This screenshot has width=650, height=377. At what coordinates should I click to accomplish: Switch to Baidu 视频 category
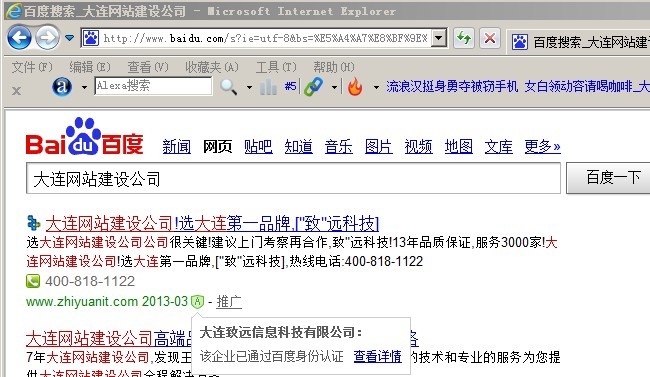coord(419,146)
